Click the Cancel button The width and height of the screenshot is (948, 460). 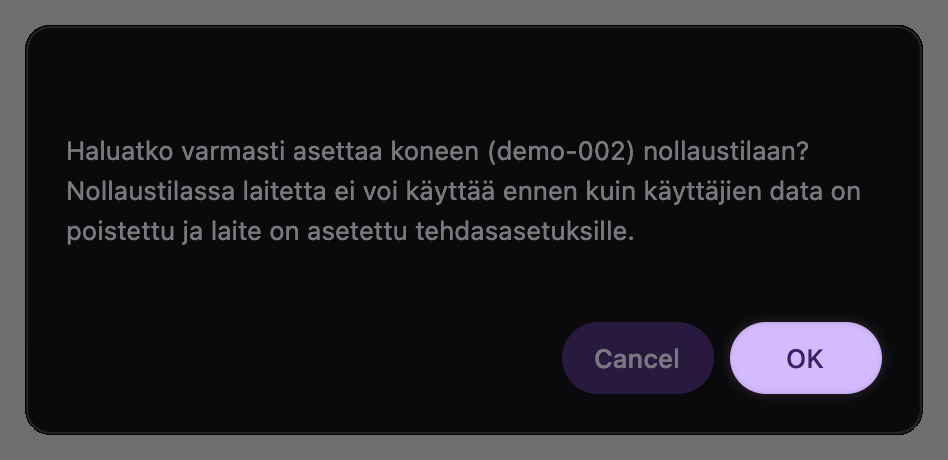(637, 358)
